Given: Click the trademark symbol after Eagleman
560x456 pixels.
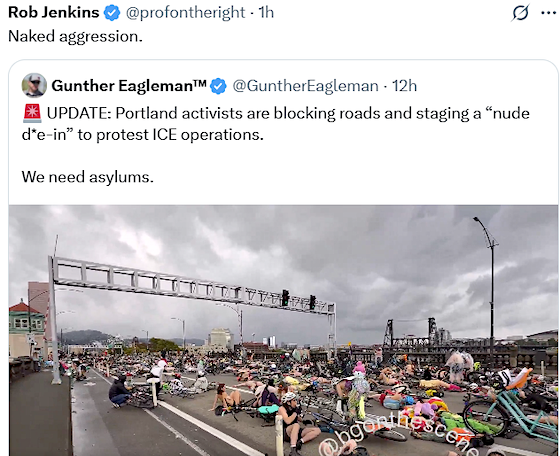Looking at the screenshot, I should pyautogui.click(x=200, y=83).
